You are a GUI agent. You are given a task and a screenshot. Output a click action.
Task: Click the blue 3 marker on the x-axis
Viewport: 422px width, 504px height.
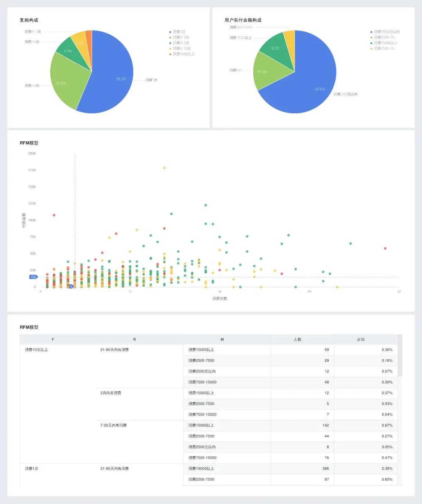point(71,287)
